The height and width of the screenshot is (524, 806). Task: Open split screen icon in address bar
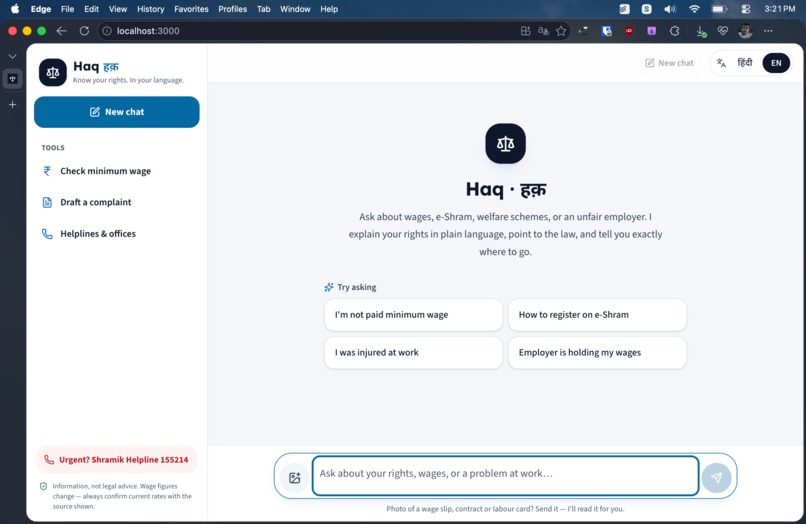525,31
